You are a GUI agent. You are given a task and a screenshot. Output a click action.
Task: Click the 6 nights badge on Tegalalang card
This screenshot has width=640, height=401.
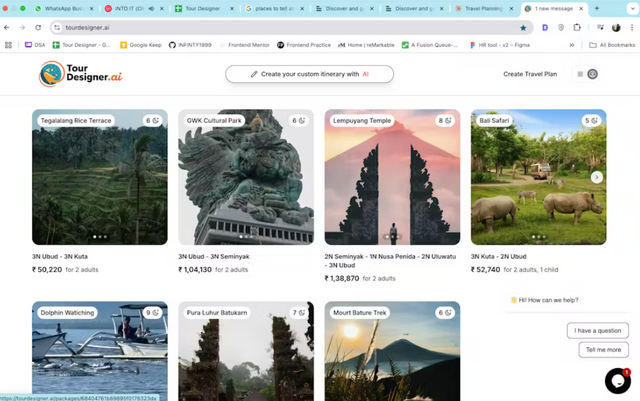pyautogui.click(x=153, y=120)
